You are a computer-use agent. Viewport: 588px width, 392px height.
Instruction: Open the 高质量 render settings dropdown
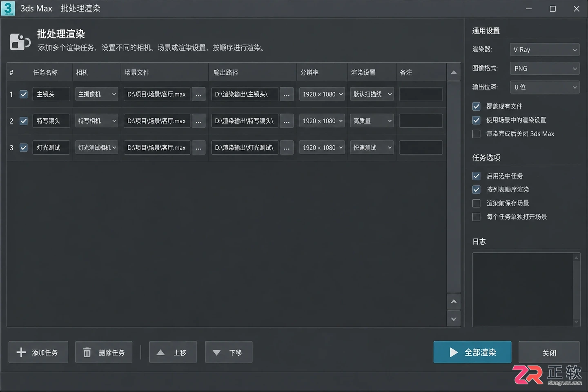pyautogui.click(x=372, y=121)
